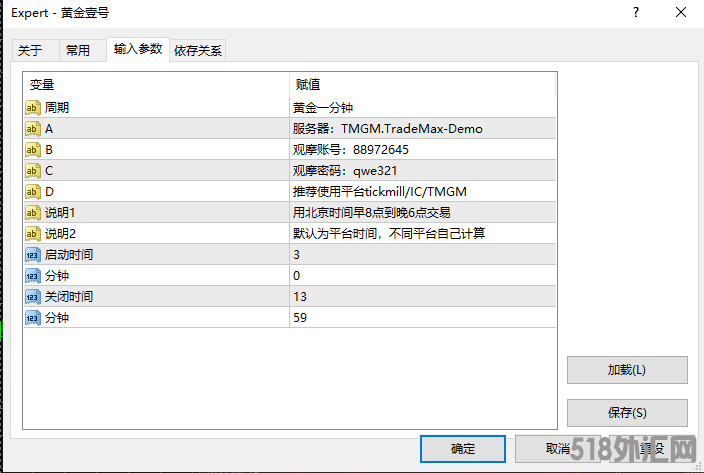This screenshot has height=473, width=704.
Task: Select the 关闭时间 variable name
Action: (69, 297)
